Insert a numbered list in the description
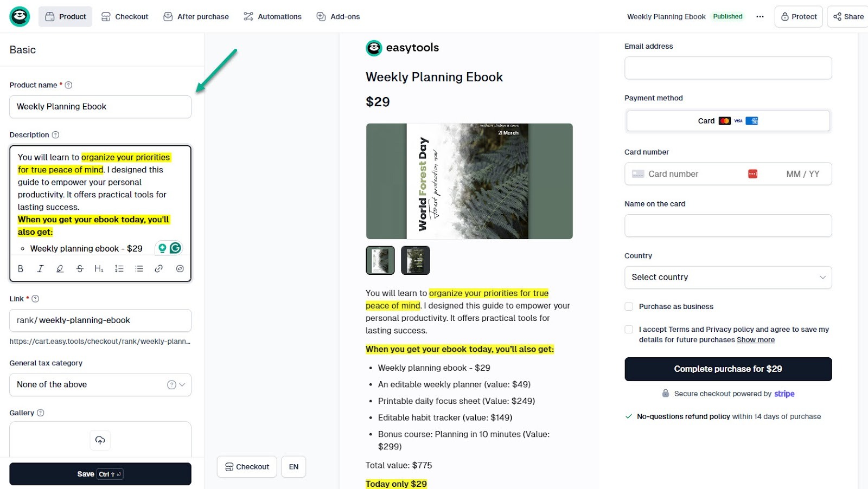This screenshot has width=868, height=489. (119, 268)
